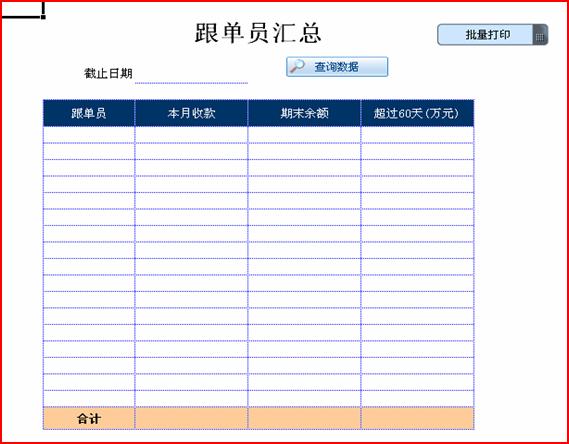
Task: Select first empty cell under 跟单员
Action: coord(89,135)
